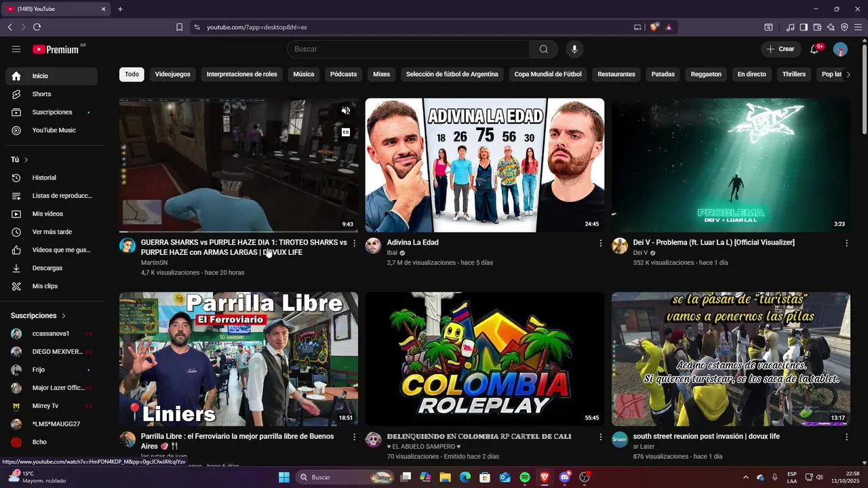Open the notifications bell
This screenshot has height=488, width=868.
[x=814, y=49]
